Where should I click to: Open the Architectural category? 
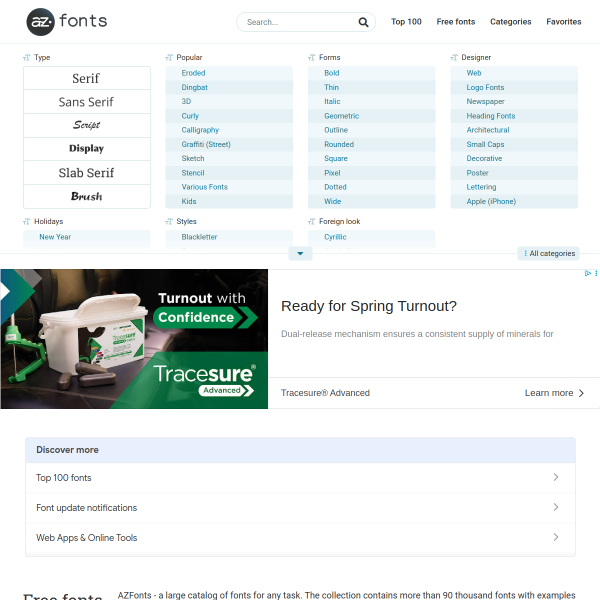coord(514,130)
